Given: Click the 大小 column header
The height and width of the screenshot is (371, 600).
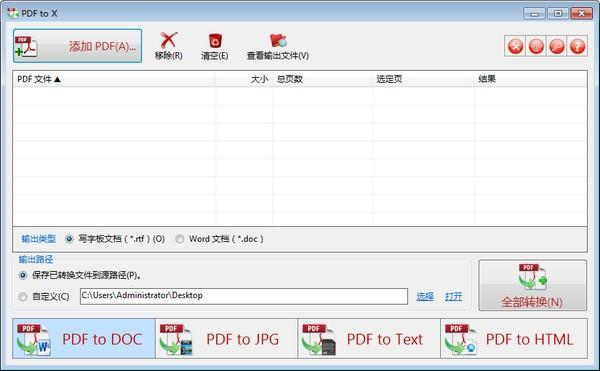Looking at the screenshot, I should (244, 79).
